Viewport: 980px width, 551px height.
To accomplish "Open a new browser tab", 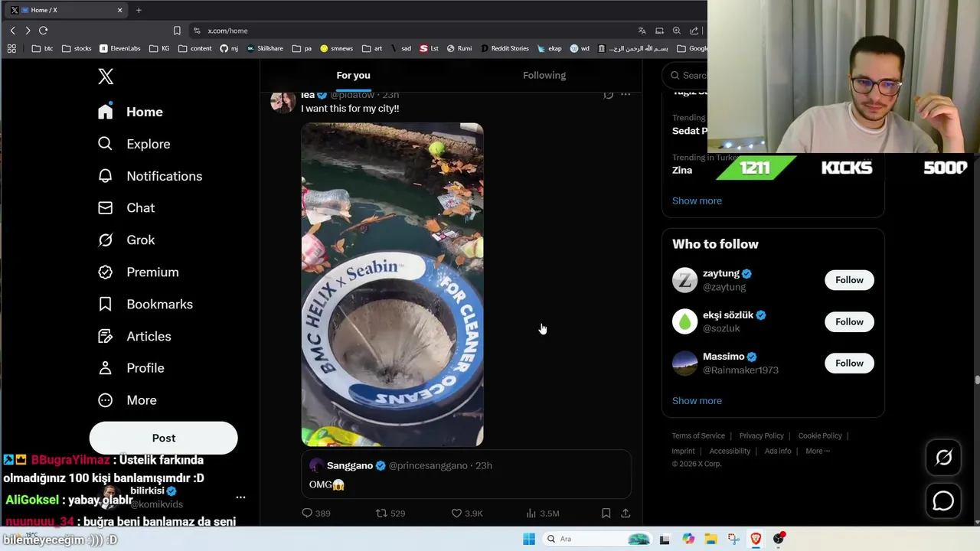I will pyautogui.click(x=139, y=10).
